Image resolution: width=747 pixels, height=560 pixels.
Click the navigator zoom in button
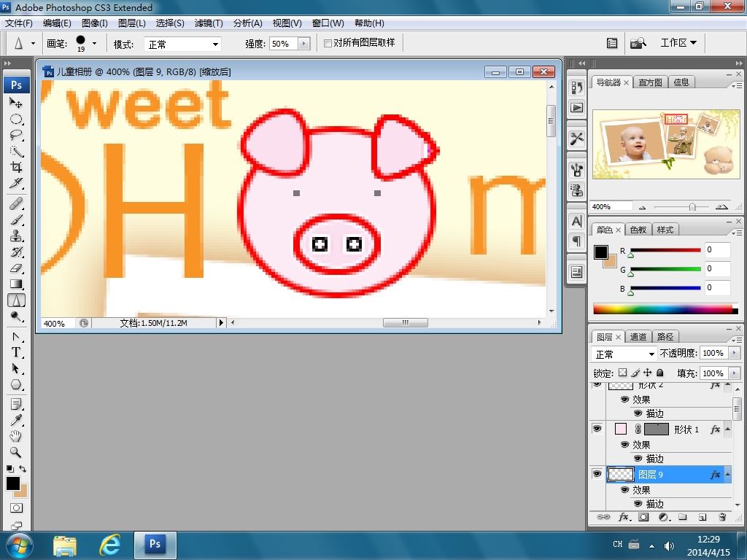721,206
